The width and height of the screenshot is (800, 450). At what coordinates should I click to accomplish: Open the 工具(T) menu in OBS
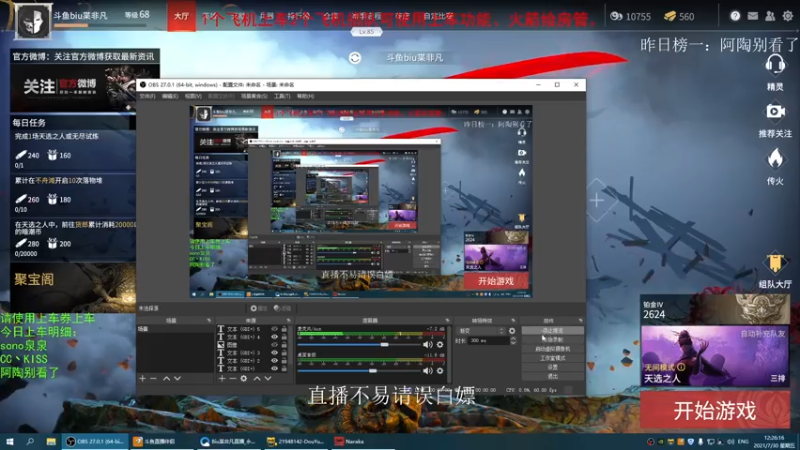tap(282, 96)
